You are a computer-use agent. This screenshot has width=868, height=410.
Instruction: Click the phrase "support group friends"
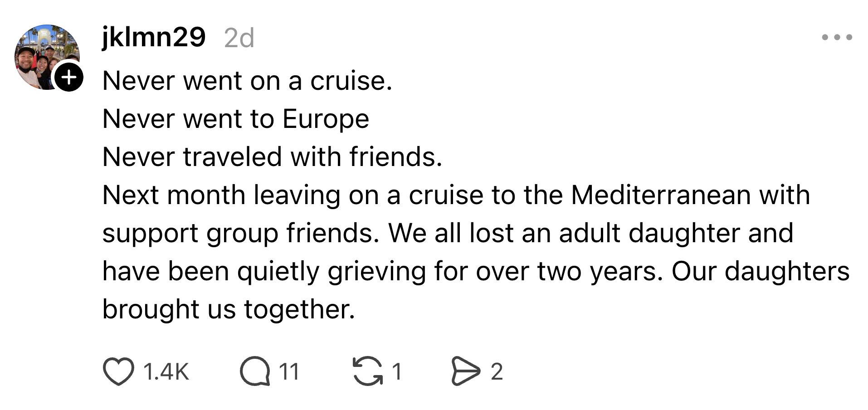click(x=240, y=234)
